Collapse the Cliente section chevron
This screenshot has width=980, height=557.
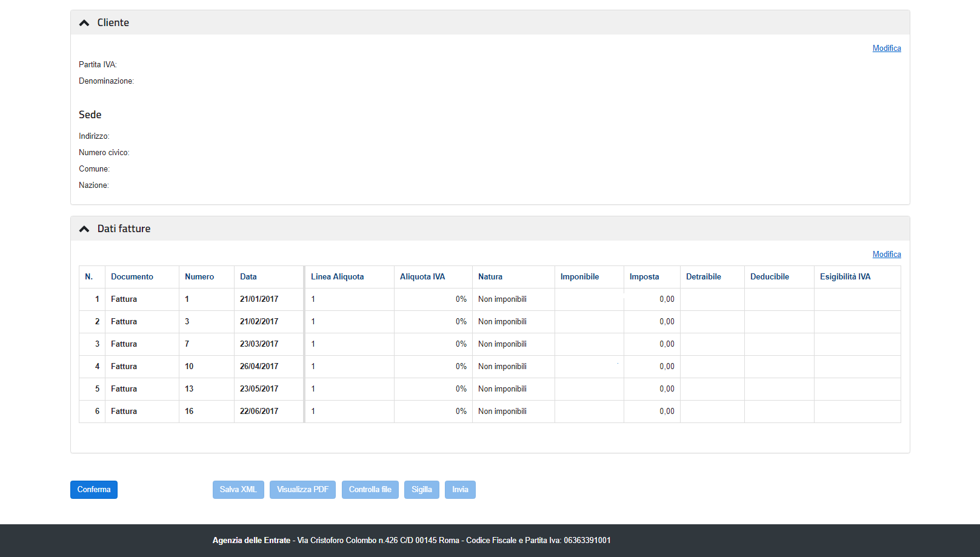pos(84,23)
